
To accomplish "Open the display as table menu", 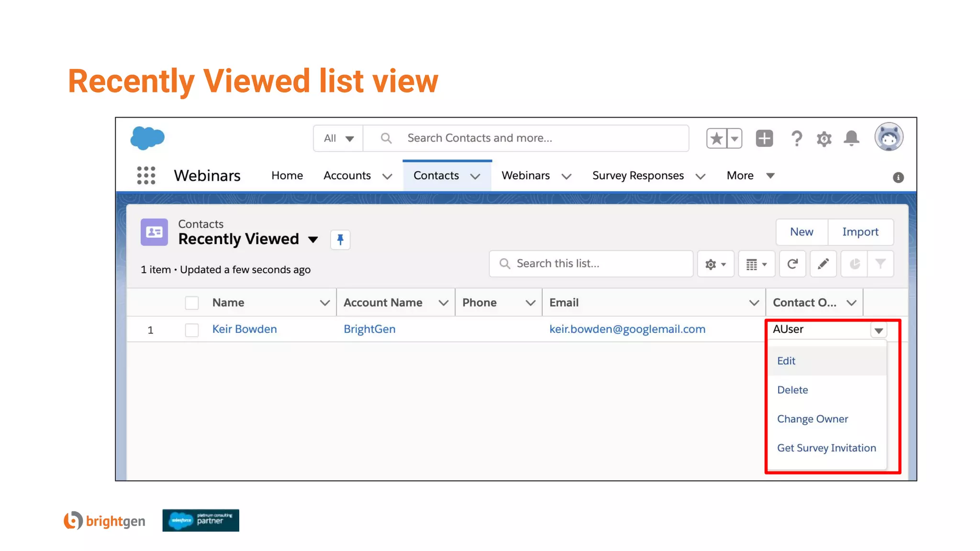I will pos(757,264).
